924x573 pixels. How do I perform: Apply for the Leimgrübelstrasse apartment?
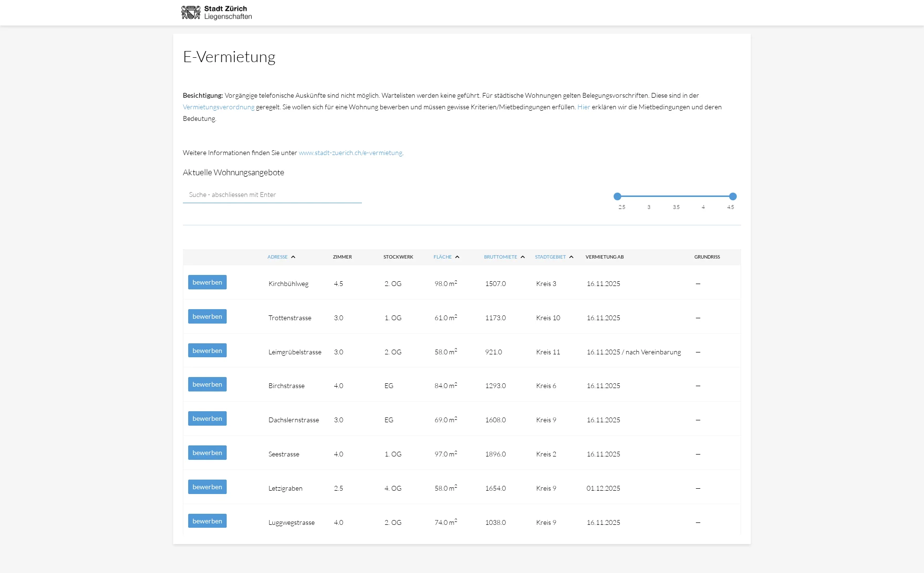click(x=207, y=351)
